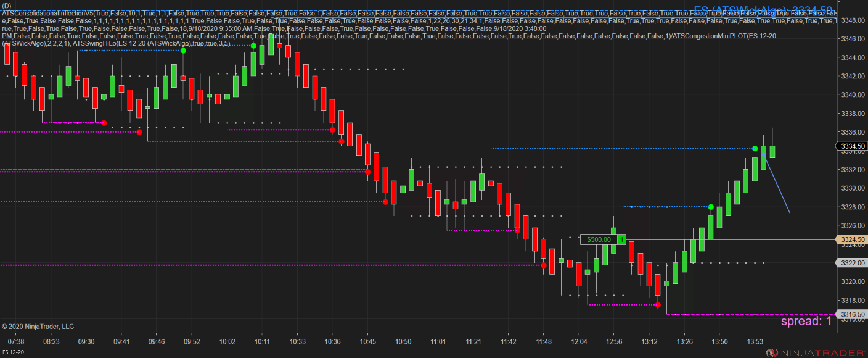This screenshot has width=868, height=358.
Task: Click the 11:21 time axis label
Action: [x=473, y=341]
